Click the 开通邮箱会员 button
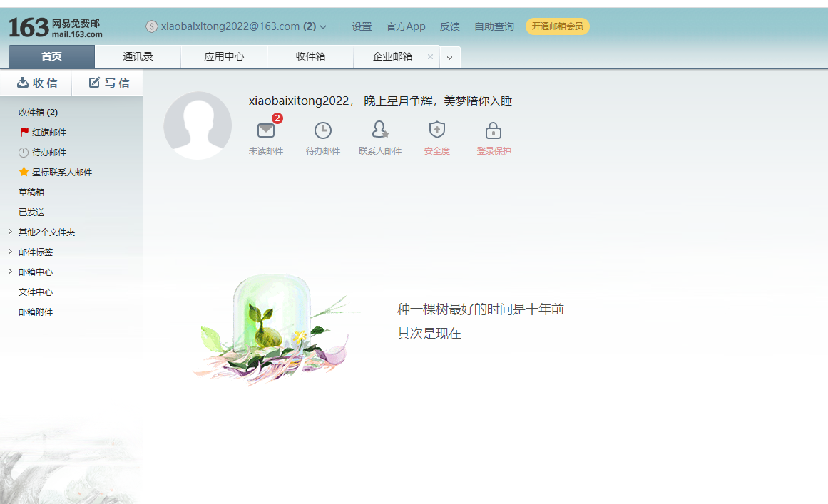The height and width of the screenshot is (504, 828). (557, 26)
